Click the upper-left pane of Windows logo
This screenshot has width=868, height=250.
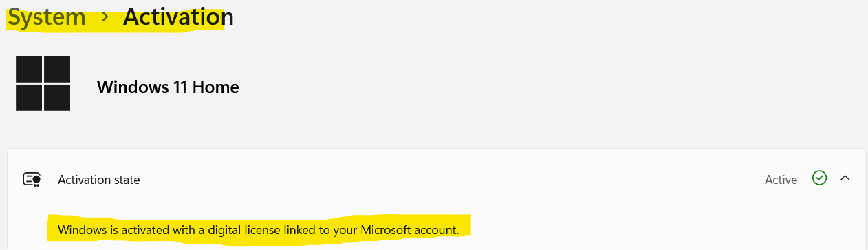[x=29, y=70]
